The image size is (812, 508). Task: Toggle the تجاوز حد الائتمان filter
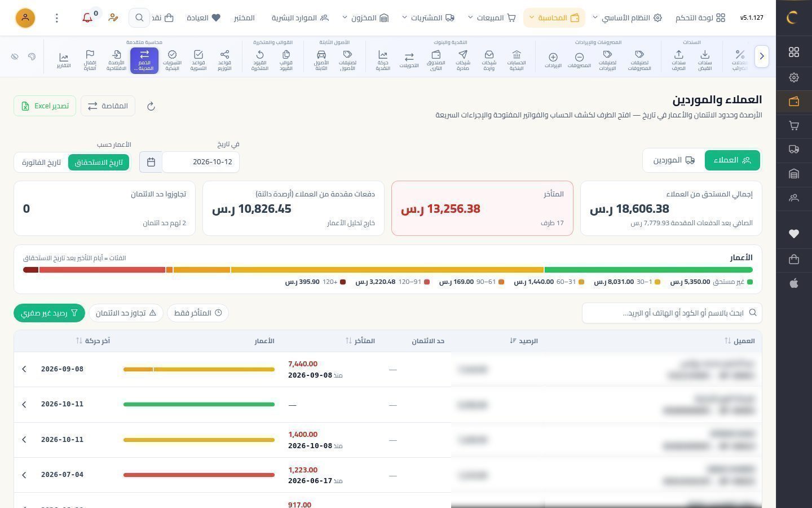coord(126,313)
